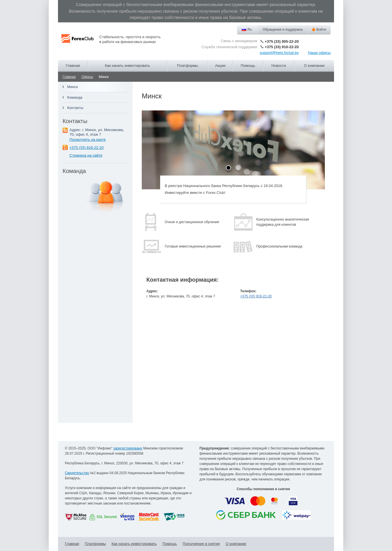Click the MasterCard SecureCode badge
This screenshot has height=551, width=392.
149,517
